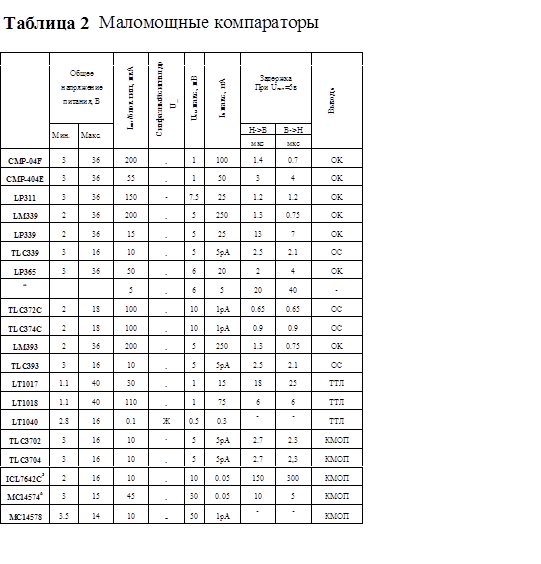Select the TLC372C row name
This screenshot has height=564, width=541.
coord(25,310)
